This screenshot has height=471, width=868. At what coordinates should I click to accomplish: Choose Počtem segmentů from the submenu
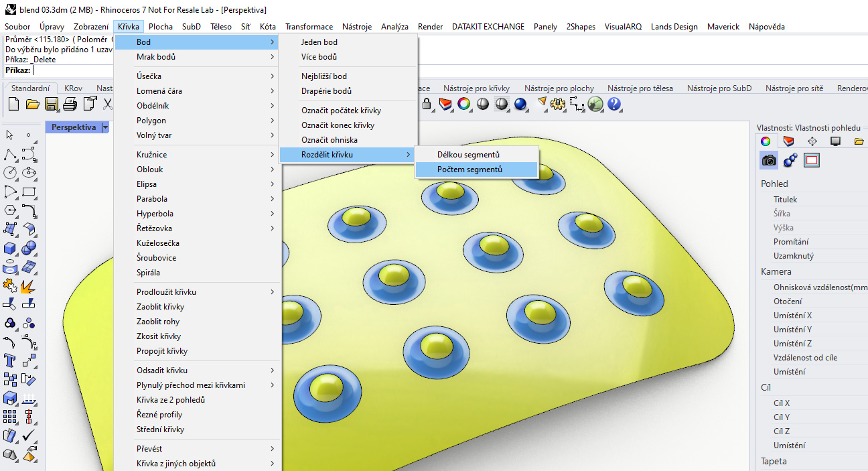coord(476,170)
